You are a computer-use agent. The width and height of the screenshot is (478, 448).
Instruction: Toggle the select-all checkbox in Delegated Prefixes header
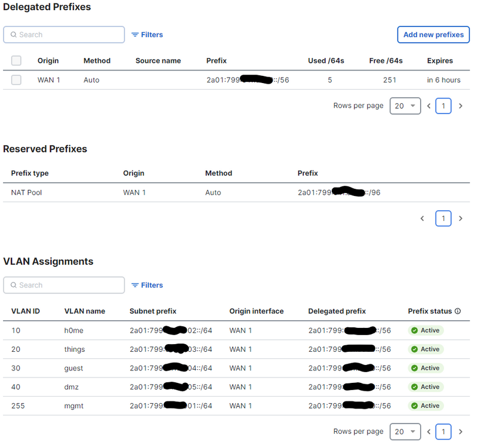click(17, 61)
